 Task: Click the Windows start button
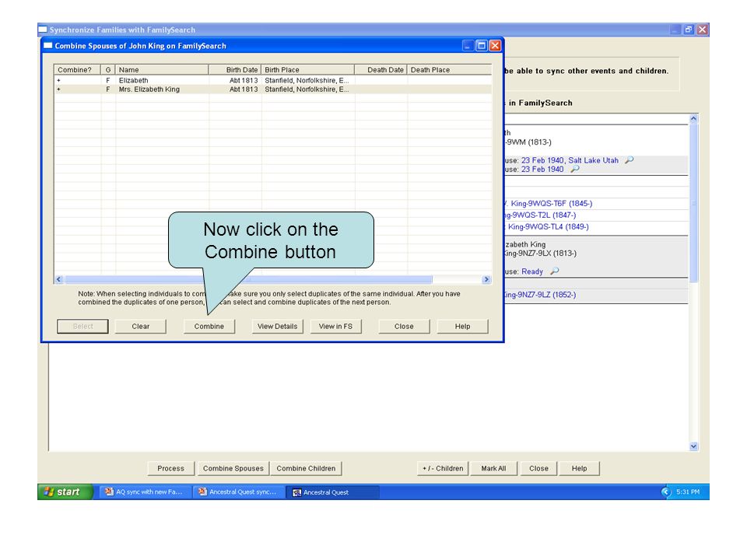[x=65, y=492]
